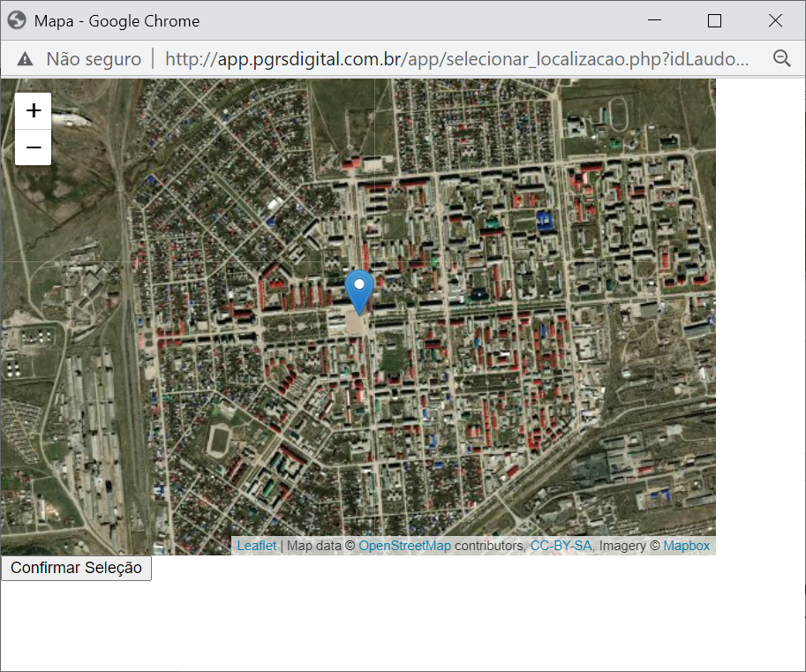This screenshot has width=806, height=672.
Task: View the 'Não seguro' security warning icon
Action: coord(25,59)
